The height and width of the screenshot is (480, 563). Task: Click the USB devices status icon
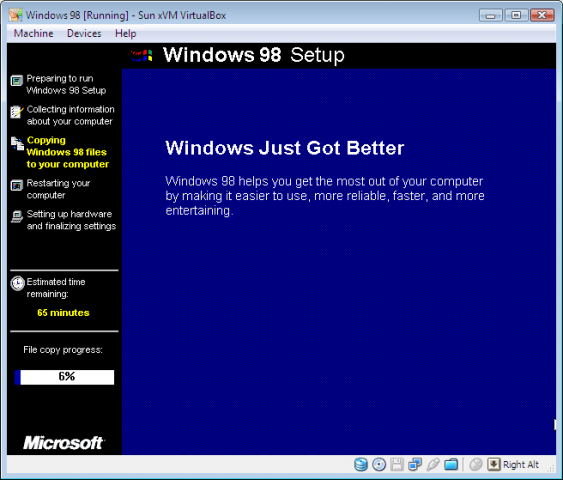pyautogui.click(x=433, y=465)
